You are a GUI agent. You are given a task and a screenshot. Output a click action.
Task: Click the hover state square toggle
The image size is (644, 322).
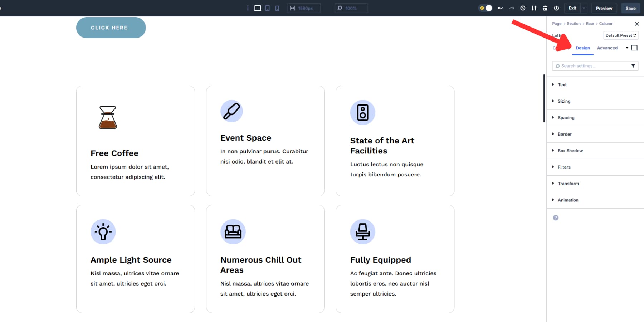point(635,47)
